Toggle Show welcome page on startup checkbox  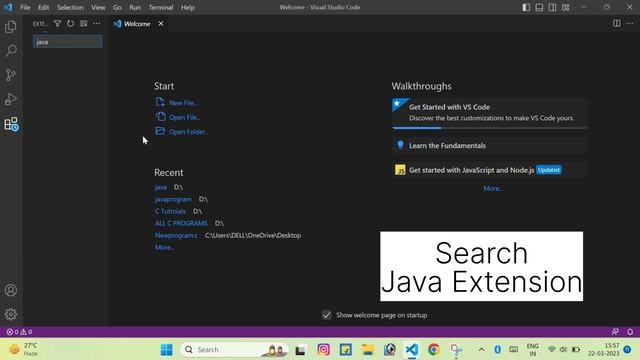(327, 315)
